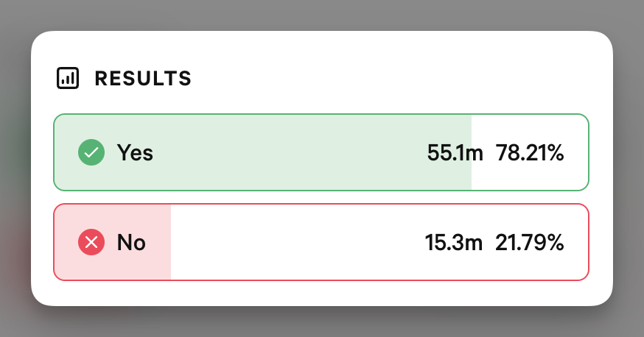The image size is (644, 337).
Task: Click the 15.3m vote count
Action: pos(453,242)
